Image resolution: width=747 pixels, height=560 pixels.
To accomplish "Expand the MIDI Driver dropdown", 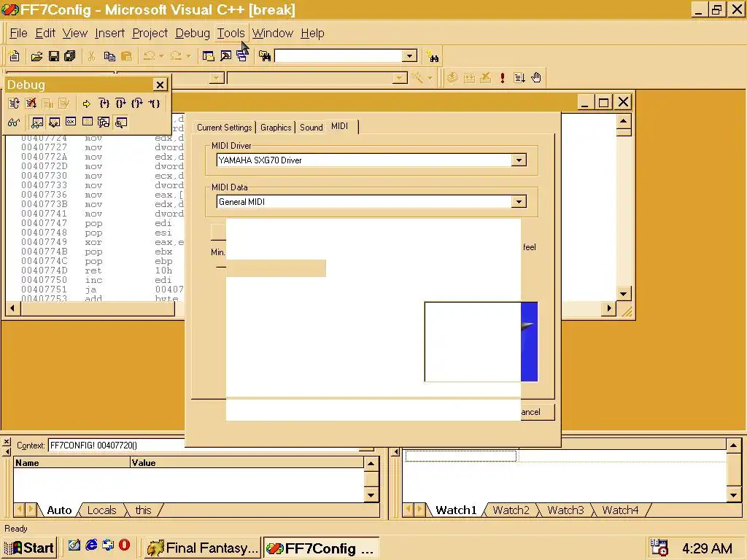I will 519,160.
